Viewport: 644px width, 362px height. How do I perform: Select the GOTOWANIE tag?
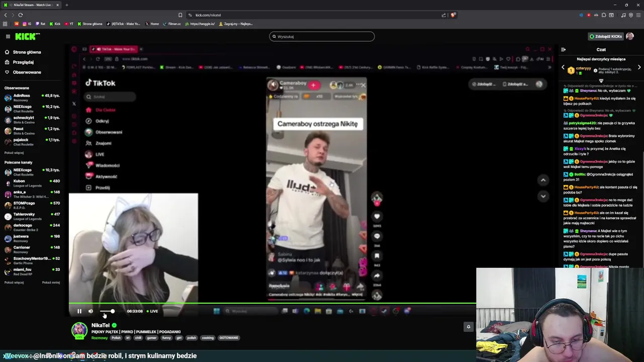(x=228, y=338)
